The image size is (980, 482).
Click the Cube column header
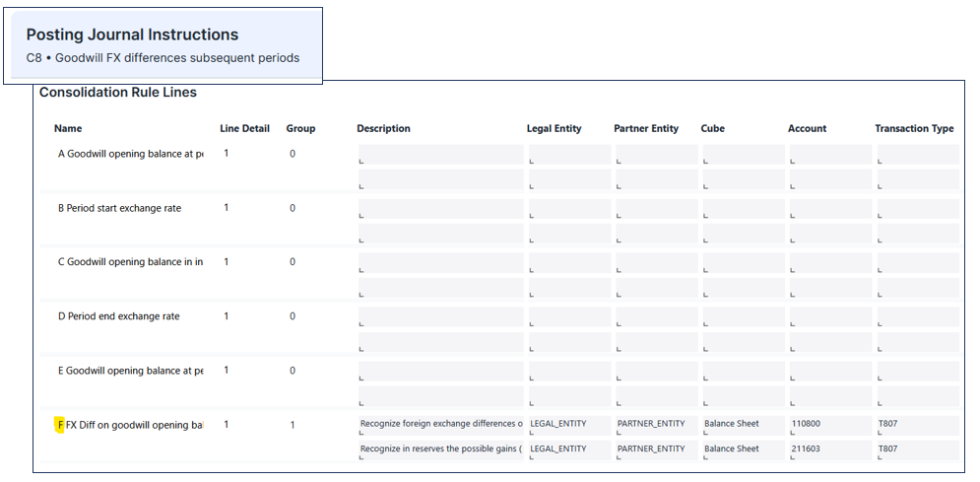click(x=714, y=128)
